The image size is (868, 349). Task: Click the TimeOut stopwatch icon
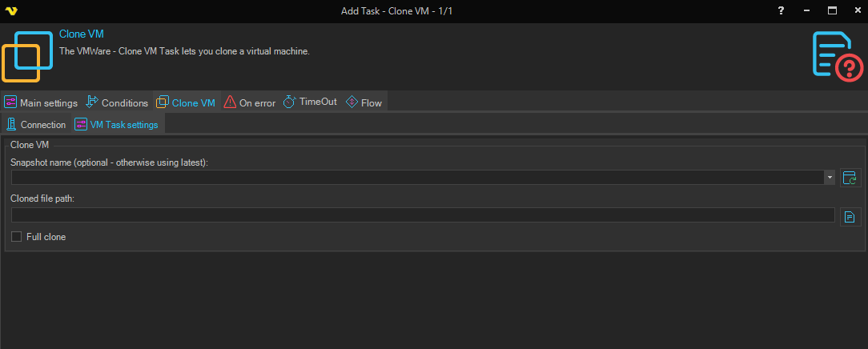point(290,102)
